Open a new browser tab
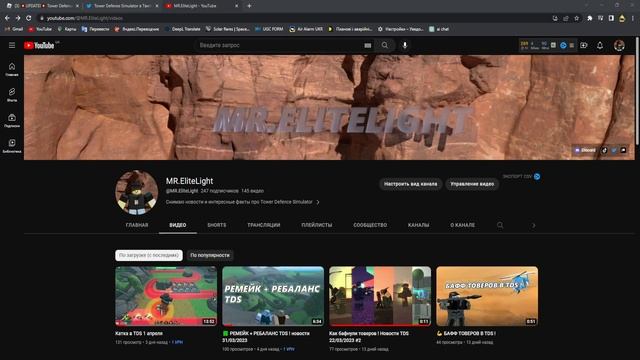640x360 pixels. pyautogui.click(x=249, y=6)
